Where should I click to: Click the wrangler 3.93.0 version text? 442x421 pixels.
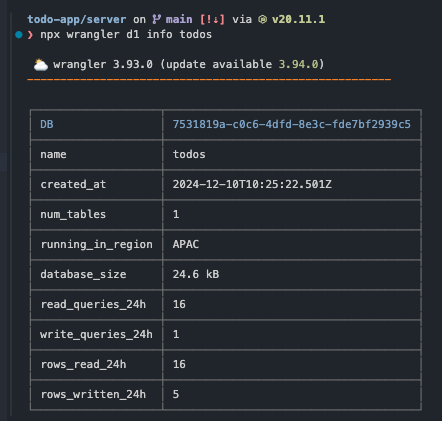click(103, 64)
